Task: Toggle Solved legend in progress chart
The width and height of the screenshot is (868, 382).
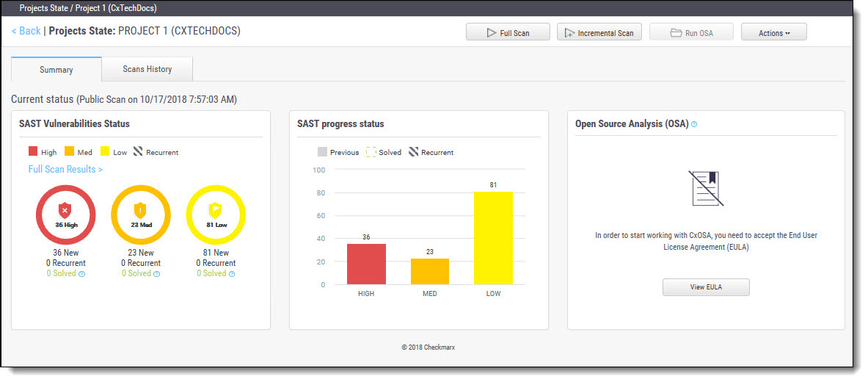Action: tap(384, 152)
